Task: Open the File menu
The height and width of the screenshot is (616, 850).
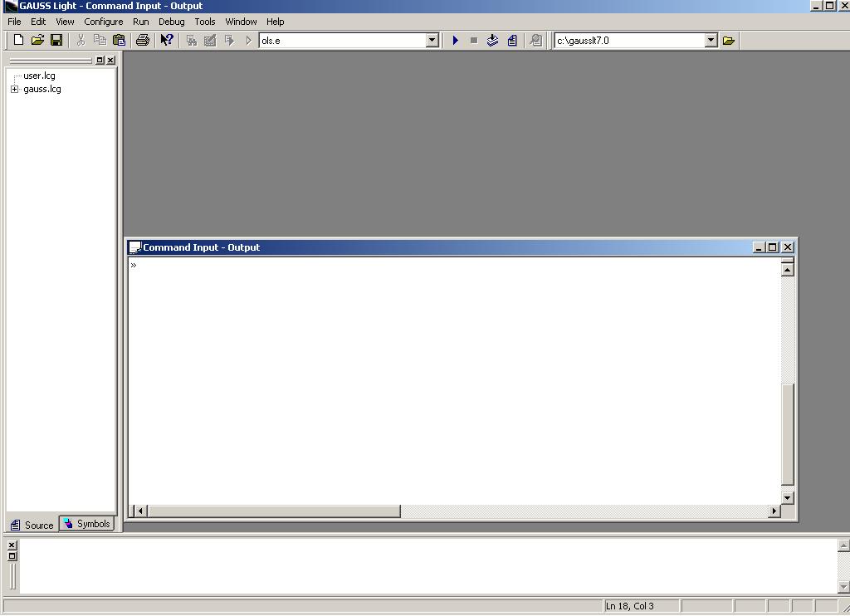Action: click(x=15, y=22)
